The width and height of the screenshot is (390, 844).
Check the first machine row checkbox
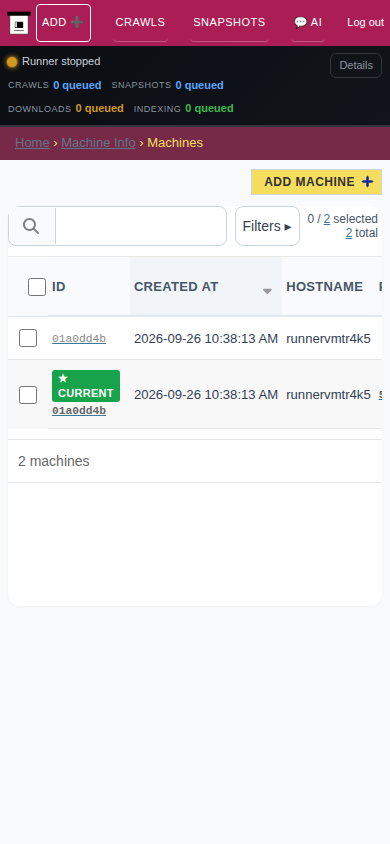pyautogui.click(x=28, y=338)
